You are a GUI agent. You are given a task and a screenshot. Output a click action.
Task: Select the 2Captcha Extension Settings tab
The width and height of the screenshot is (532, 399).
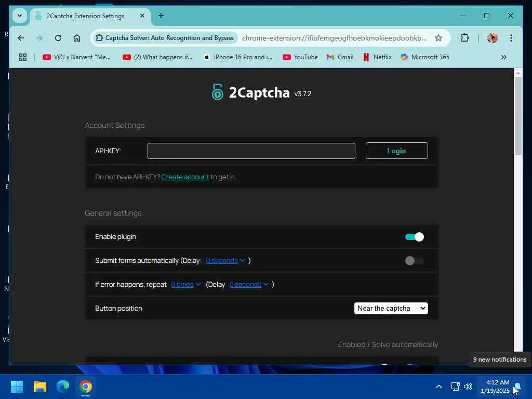(x=90, y=16)
